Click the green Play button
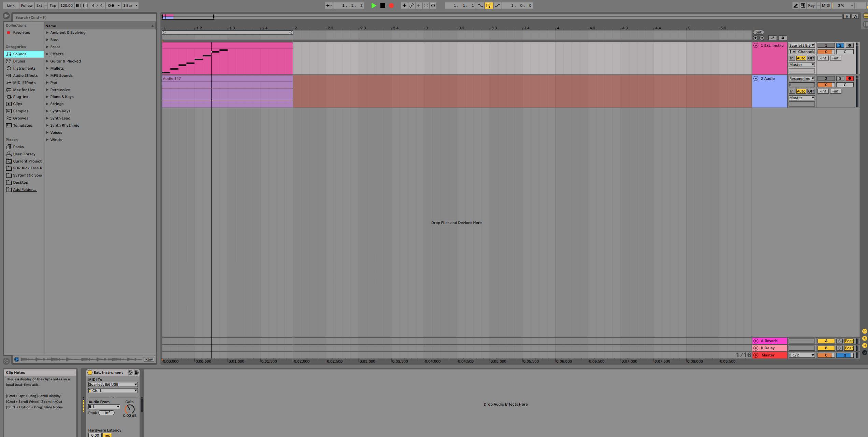 click(374, 5)
